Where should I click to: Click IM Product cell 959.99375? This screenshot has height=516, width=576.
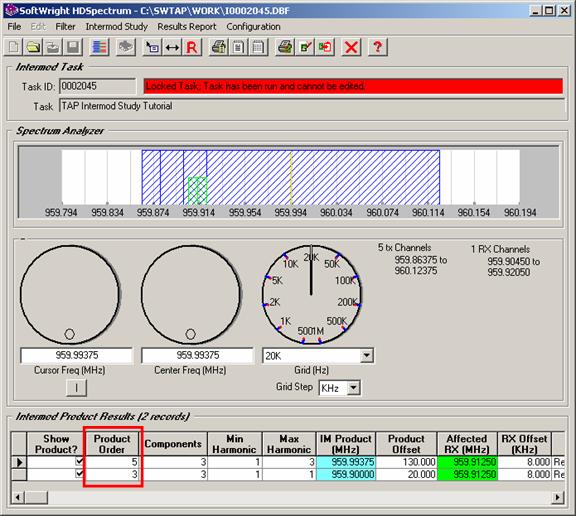tap(346, 462)
